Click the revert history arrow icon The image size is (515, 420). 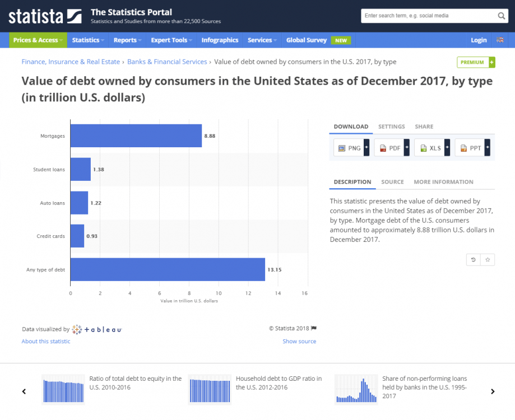click(474, 260)
